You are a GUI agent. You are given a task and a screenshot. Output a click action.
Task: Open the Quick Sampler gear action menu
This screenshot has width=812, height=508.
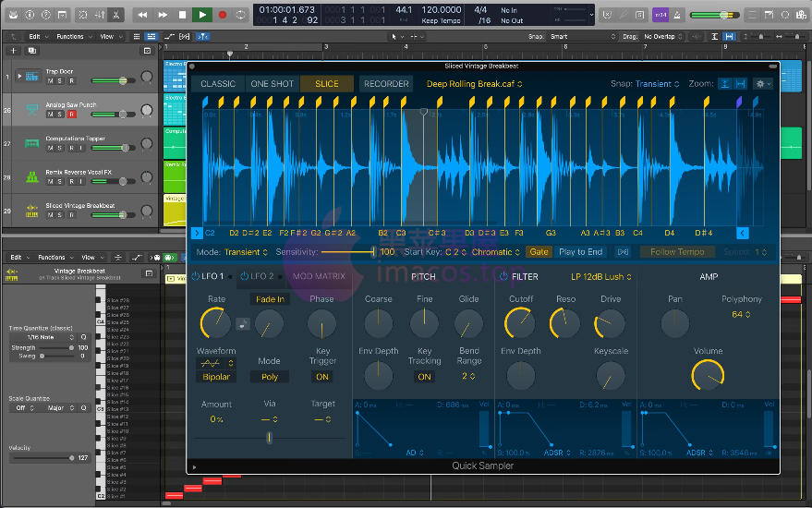pos(763,84)
